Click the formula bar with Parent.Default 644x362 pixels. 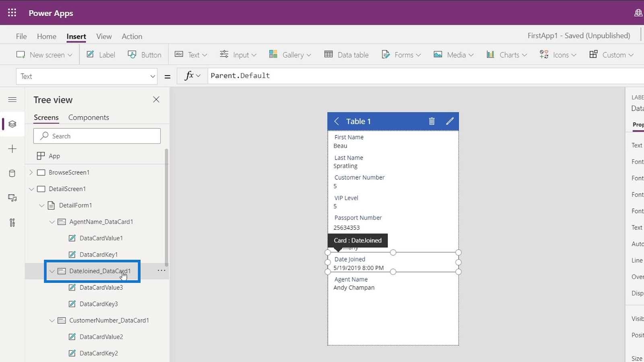coord(426,76)
